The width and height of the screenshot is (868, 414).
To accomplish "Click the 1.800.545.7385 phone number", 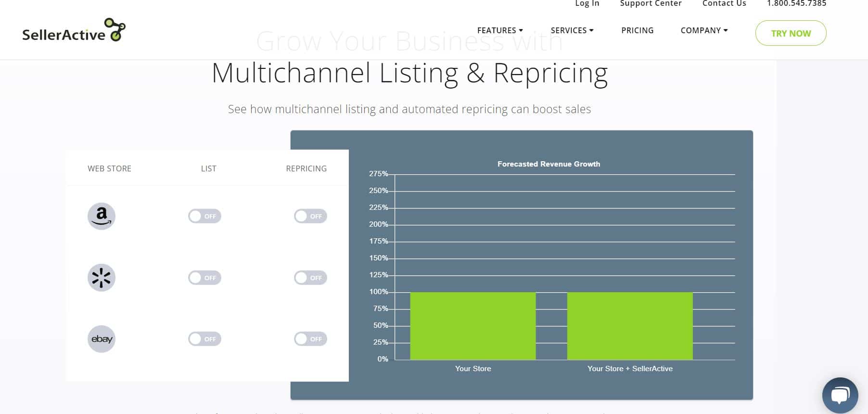I will (796, 3).
